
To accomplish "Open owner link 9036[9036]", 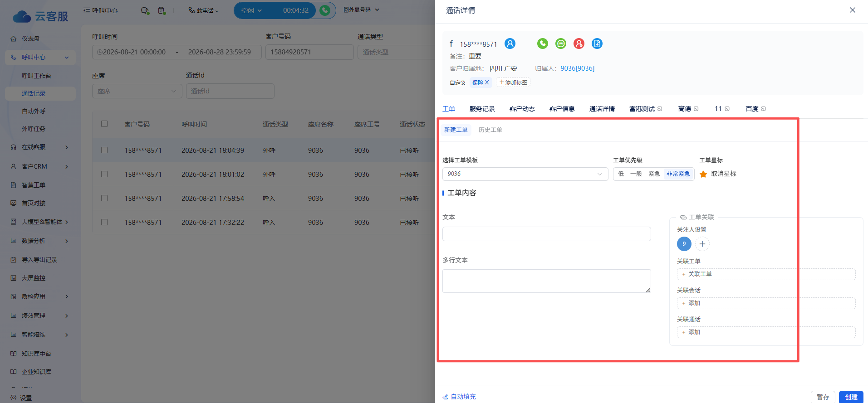I will (x=577, y=68).
